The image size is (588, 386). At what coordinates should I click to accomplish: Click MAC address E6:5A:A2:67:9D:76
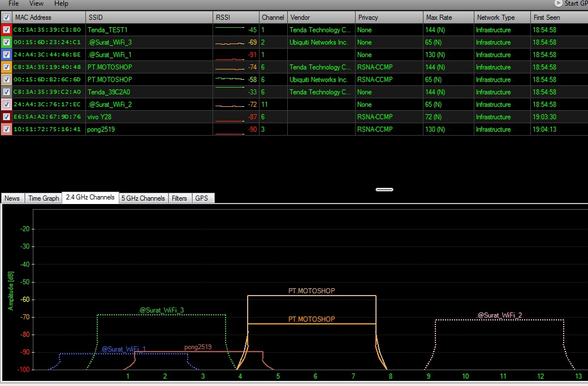(47, 117)
